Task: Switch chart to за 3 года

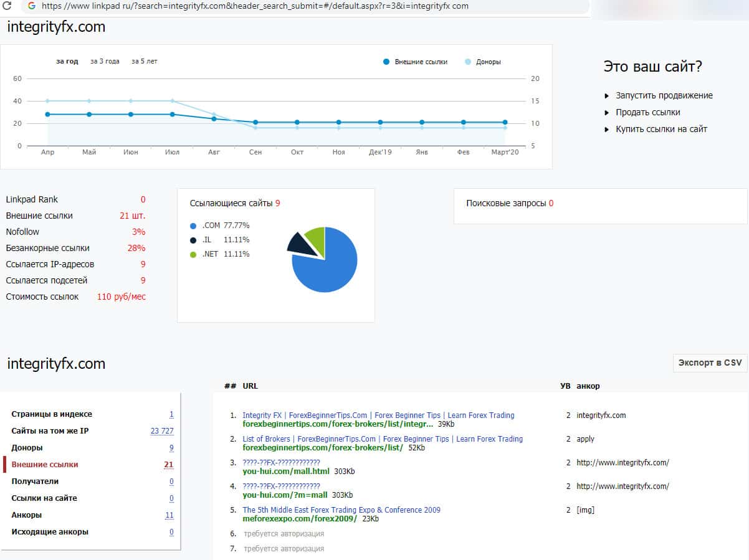Action: [105, 61]
